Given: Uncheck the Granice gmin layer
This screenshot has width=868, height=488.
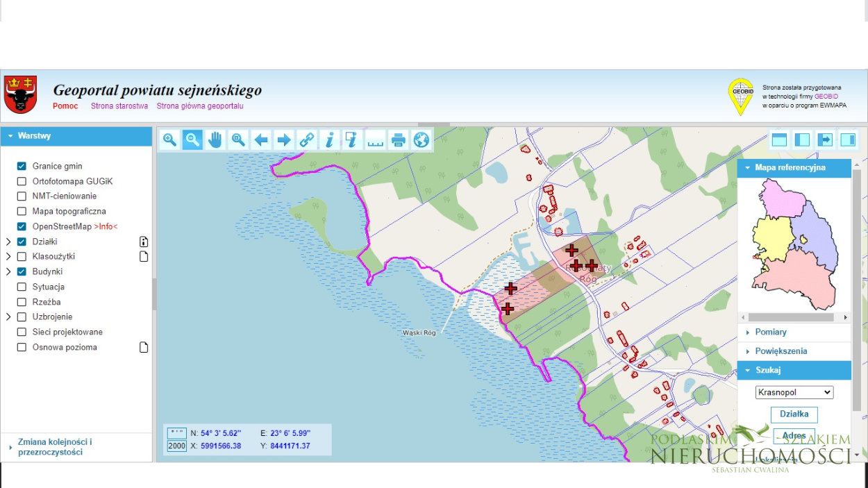Looking at the screenshot, I should tap(22, 166).
